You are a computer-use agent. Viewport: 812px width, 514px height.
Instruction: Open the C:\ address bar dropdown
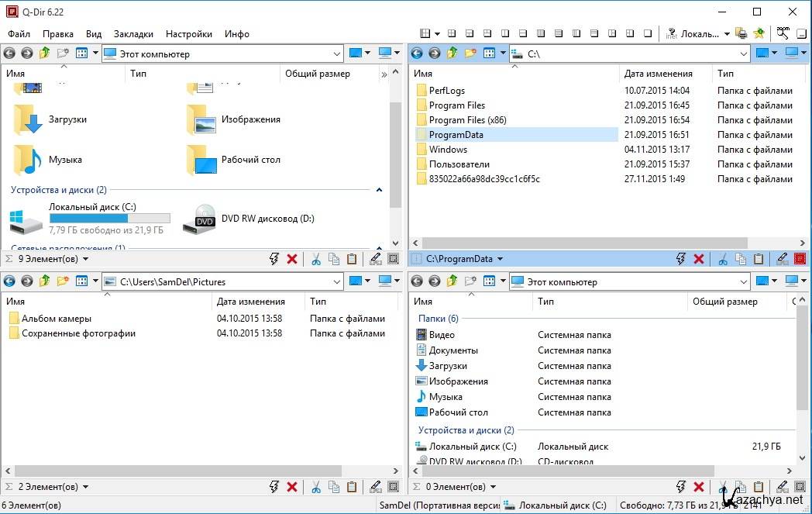coord(744,53)
